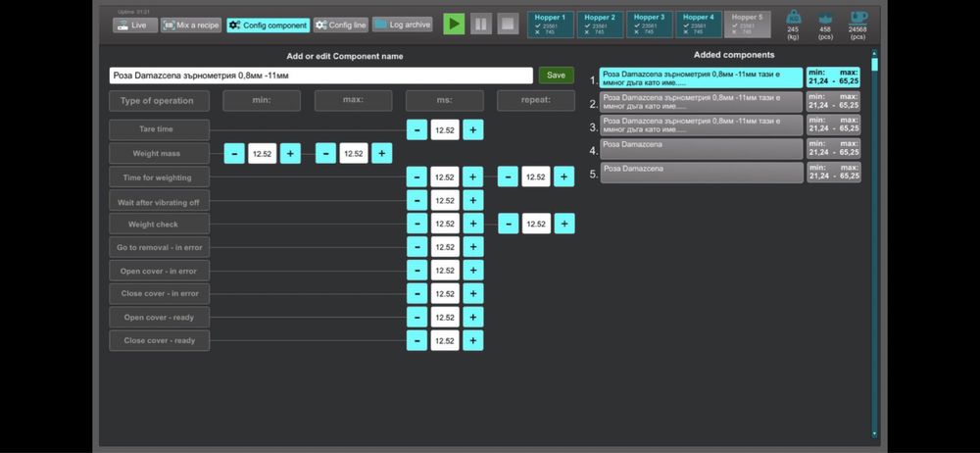Viewport: 980px width, 453px height.
Task: Increase Weight check repeat value
Action: (564, 224)
